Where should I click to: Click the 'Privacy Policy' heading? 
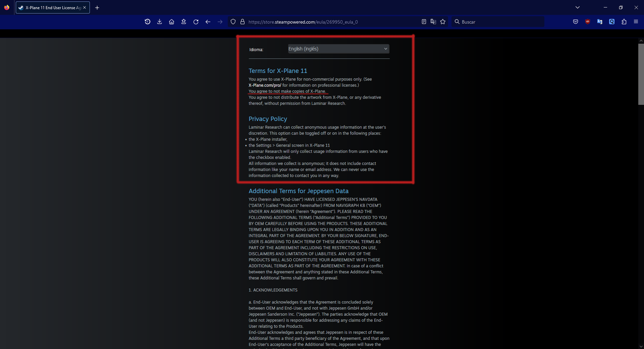pos(268,119)
